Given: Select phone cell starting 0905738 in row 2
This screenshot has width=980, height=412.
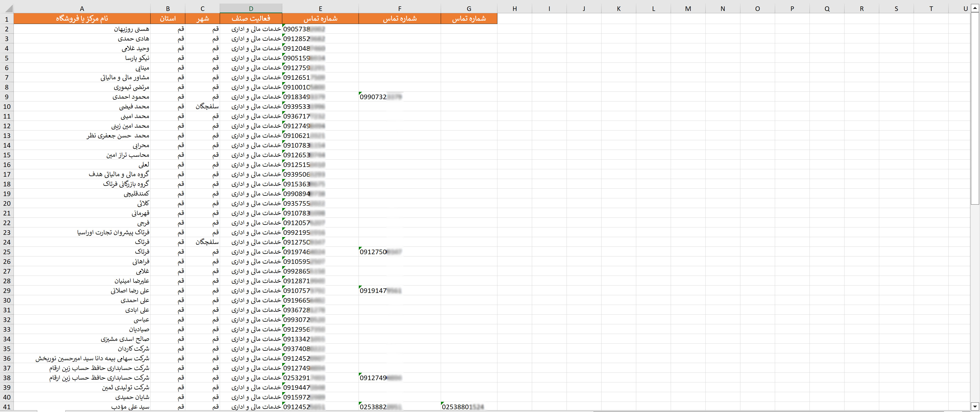Looking at the screenshot, I should (x=320, y=29).
